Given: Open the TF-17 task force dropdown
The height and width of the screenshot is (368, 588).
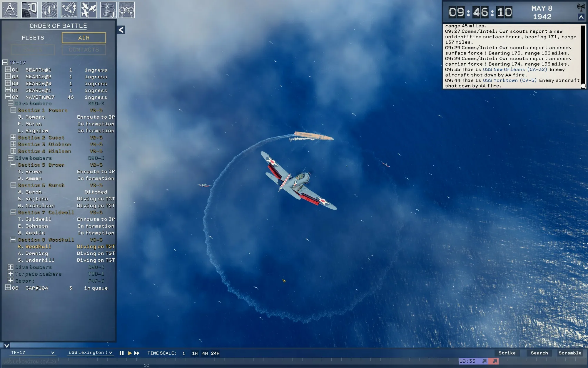Looking at the screenshot, I should 32,352.
